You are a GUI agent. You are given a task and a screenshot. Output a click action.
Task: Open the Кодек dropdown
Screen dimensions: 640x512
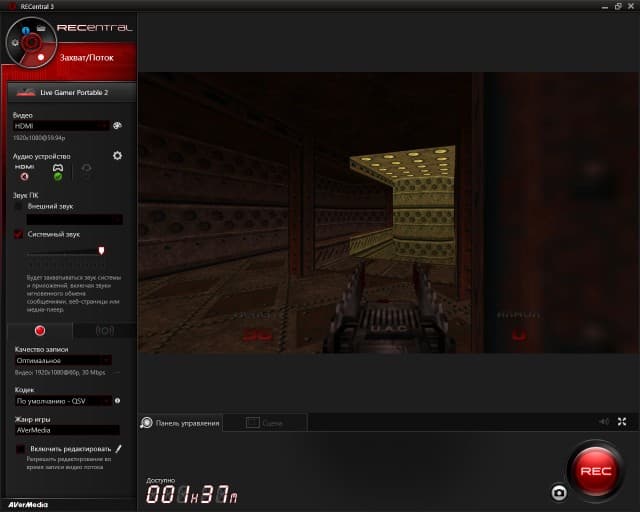pyautogui.click(x=63, y=401)
